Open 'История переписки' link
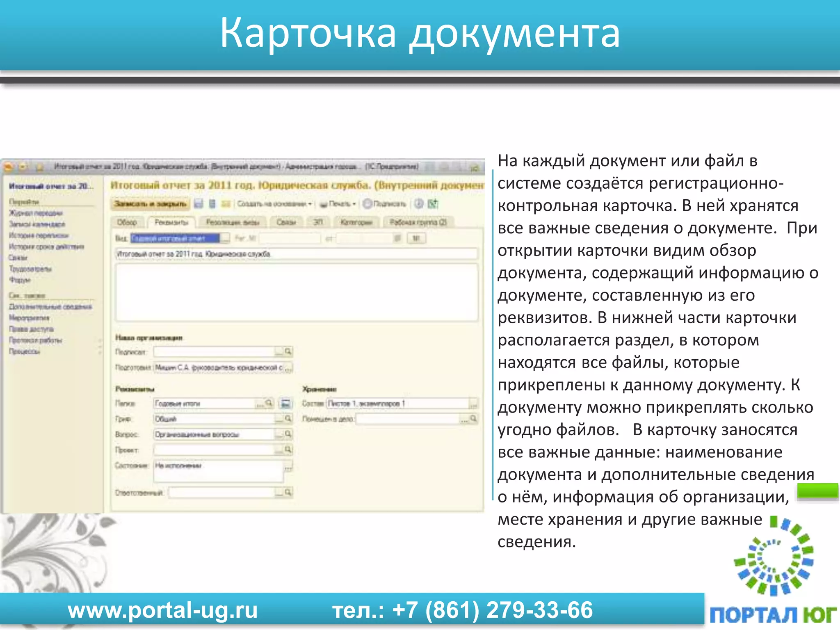Screen dimensions: 840x630 39,235
